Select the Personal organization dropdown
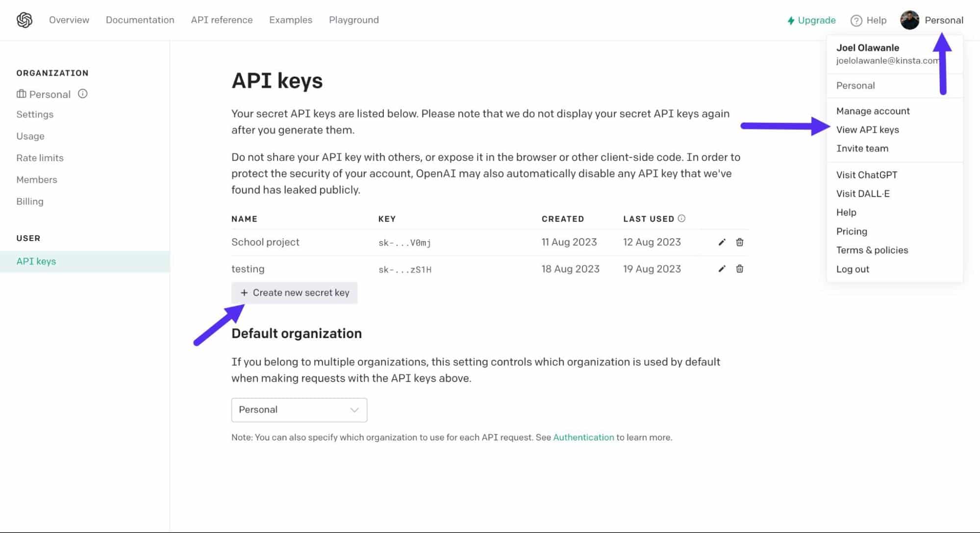This screenshot has width=980, height=533. point(298,409)
